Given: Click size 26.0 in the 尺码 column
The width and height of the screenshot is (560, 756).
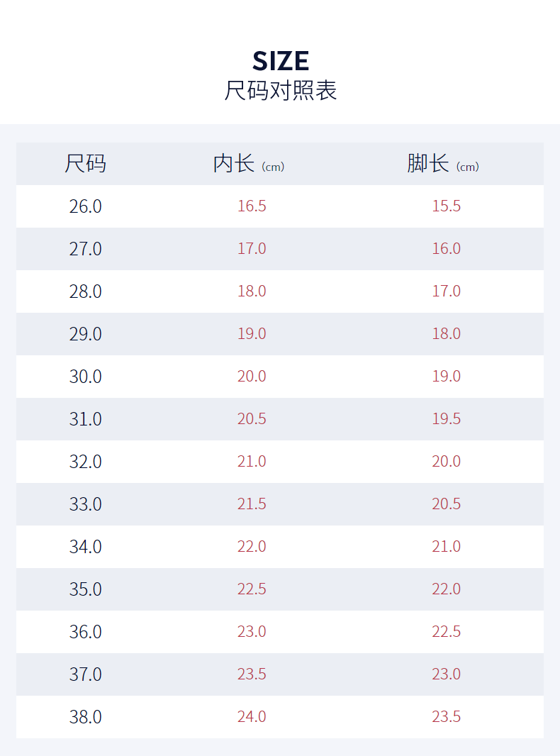Looking at the screenshot, I should pyautogui.click(x=85, y=206).
